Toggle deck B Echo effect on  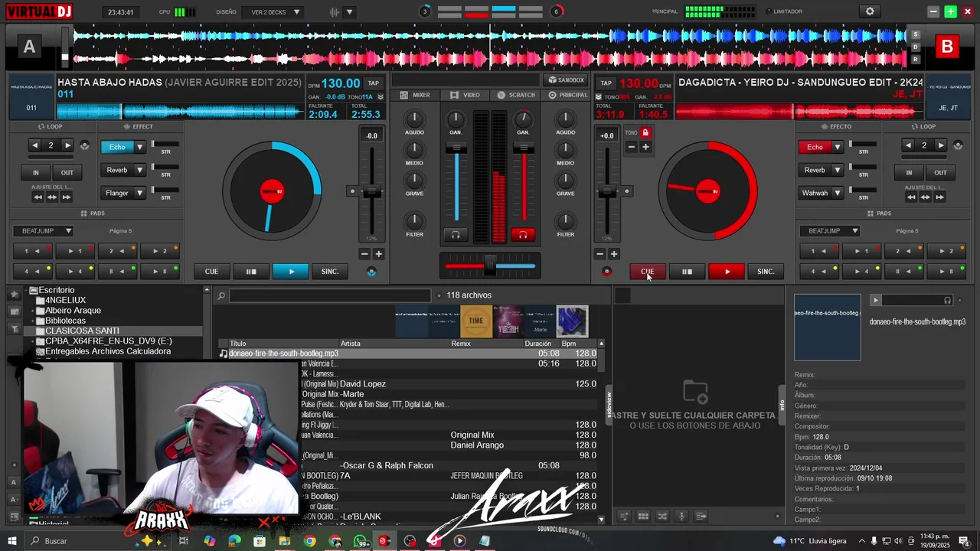coord(815,147)
